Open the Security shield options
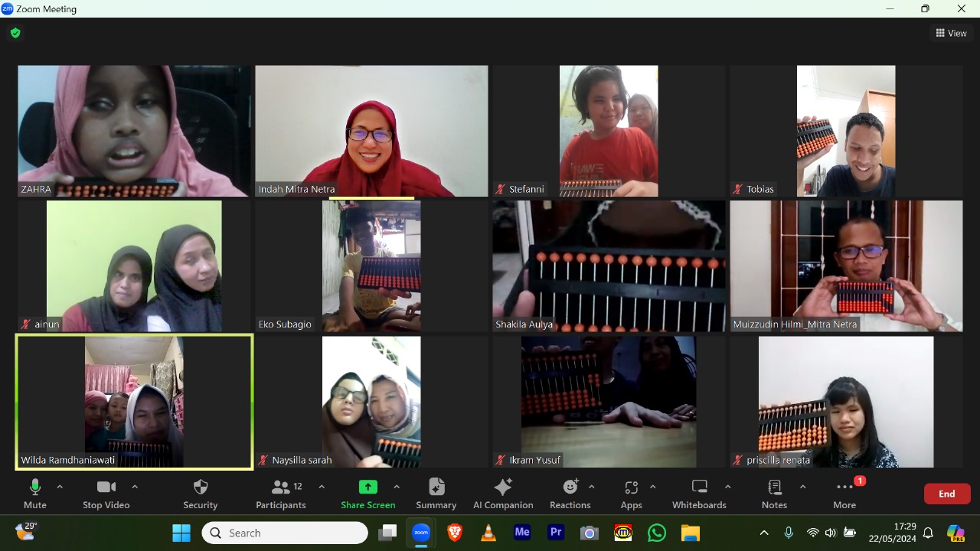The width and height of the screenshot is (980, 551). point(201,494)
